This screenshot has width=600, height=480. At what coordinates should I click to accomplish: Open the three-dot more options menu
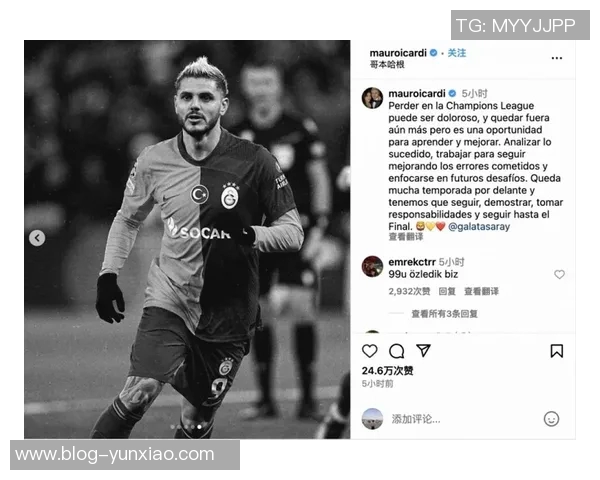point(557,58)
